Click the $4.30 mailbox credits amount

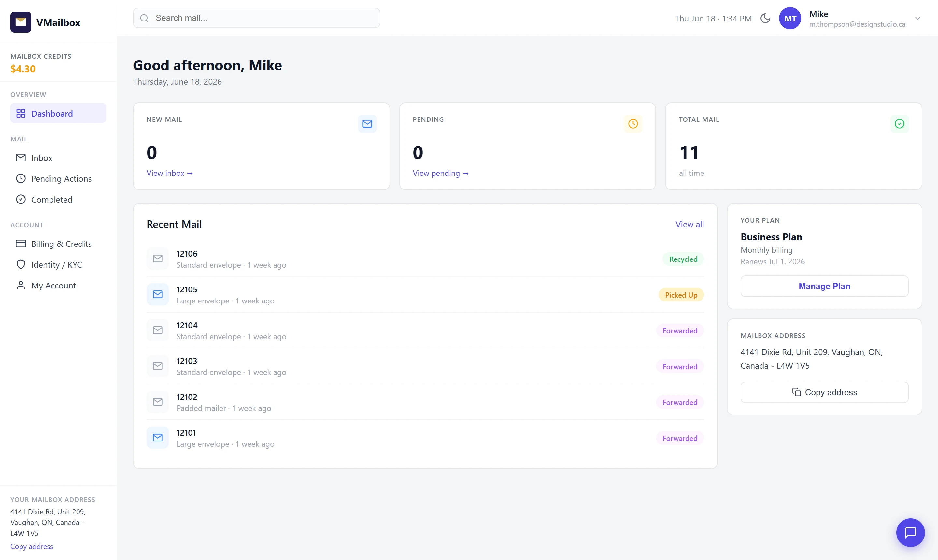click(23, 69)
